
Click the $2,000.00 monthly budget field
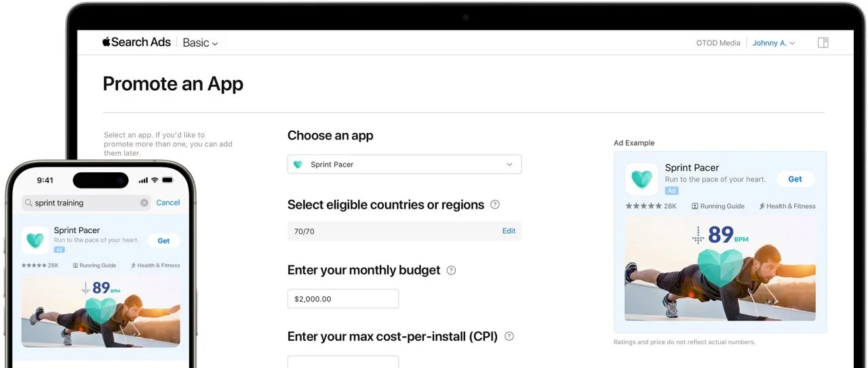pos(343,299)
